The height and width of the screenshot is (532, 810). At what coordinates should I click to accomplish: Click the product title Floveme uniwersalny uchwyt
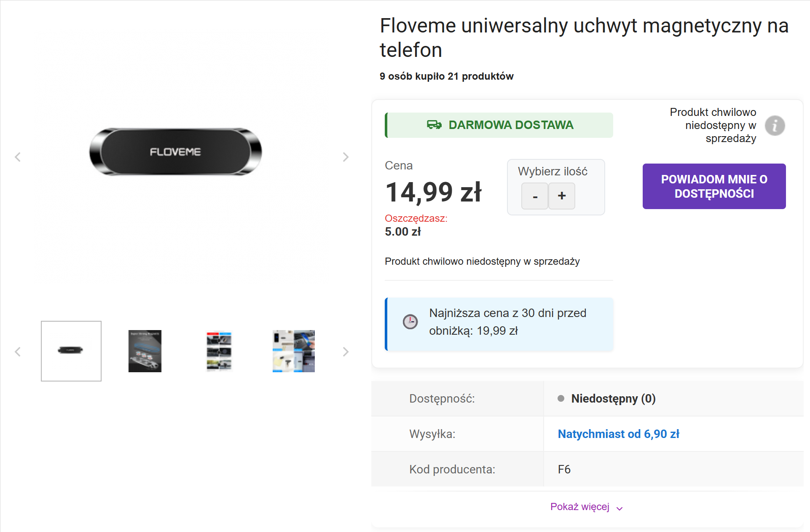coord(584,38)
